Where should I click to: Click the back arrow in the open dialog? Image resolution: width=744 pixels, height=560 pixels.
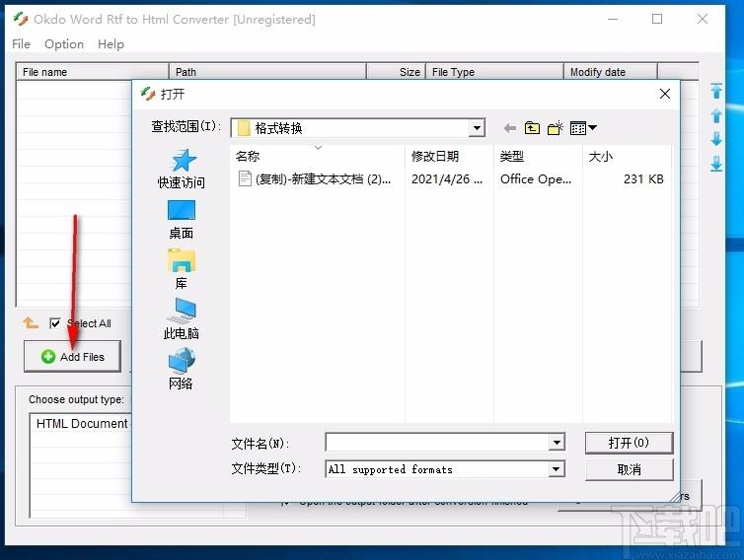click(509, 128)
